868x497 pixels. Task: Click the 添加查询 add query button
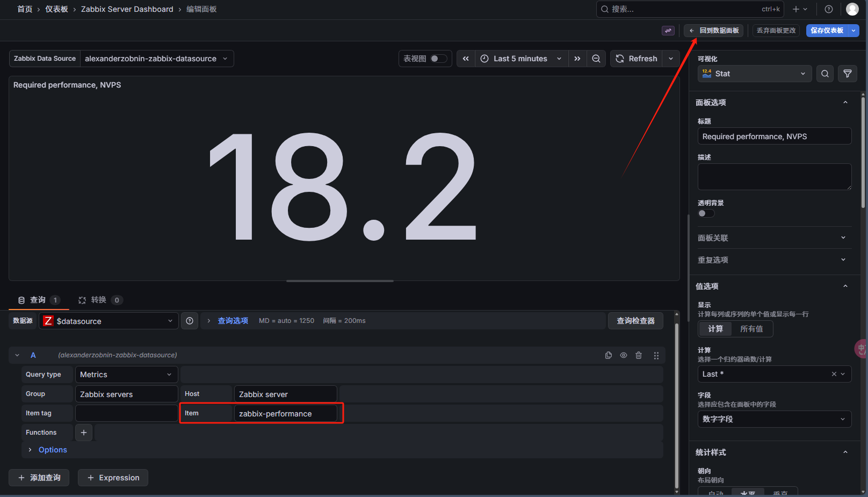pyautogui.click(x=39, y=478)
